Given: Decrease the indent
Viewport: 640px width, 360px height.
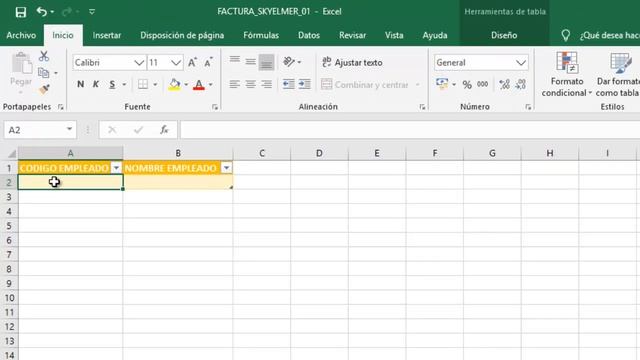Looking at the screenshot, I should (x=289, y=84).
